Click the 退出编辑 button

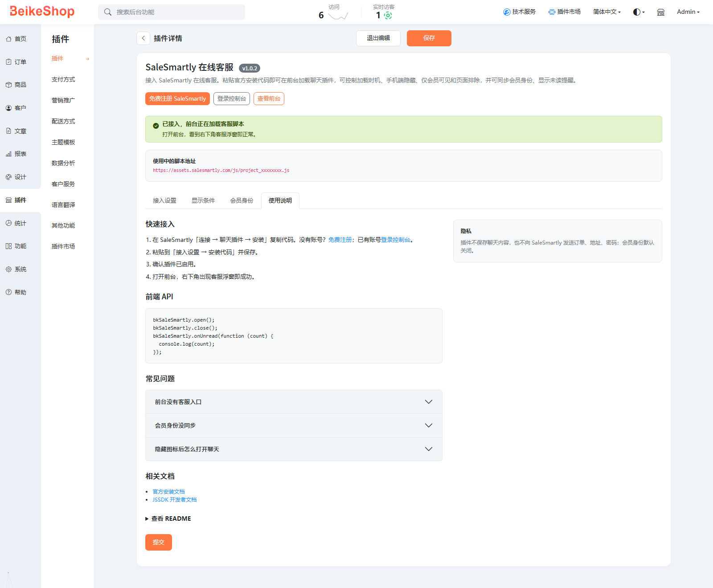(378, 38)
